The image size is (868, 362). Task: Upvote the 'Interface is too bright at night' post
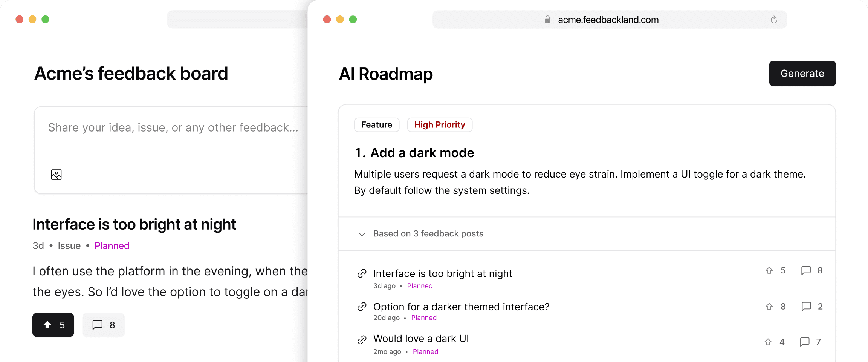click(53, 325)
